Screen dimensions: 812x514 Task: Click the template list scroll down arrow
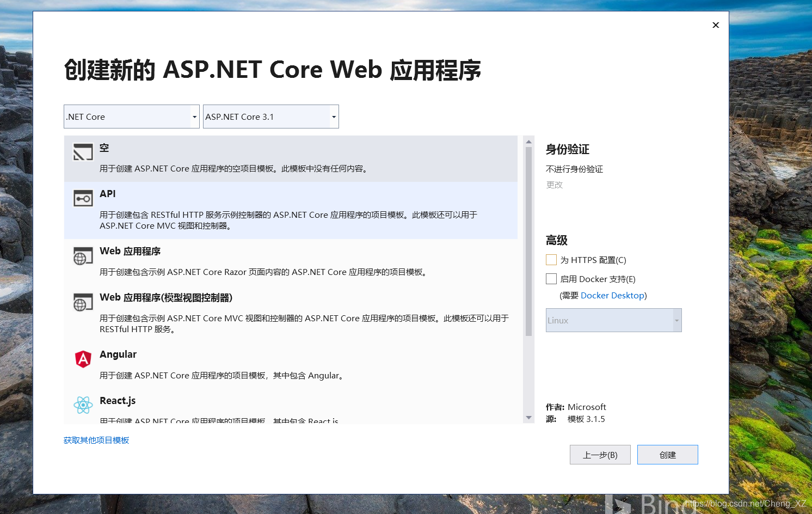[528, 418]
